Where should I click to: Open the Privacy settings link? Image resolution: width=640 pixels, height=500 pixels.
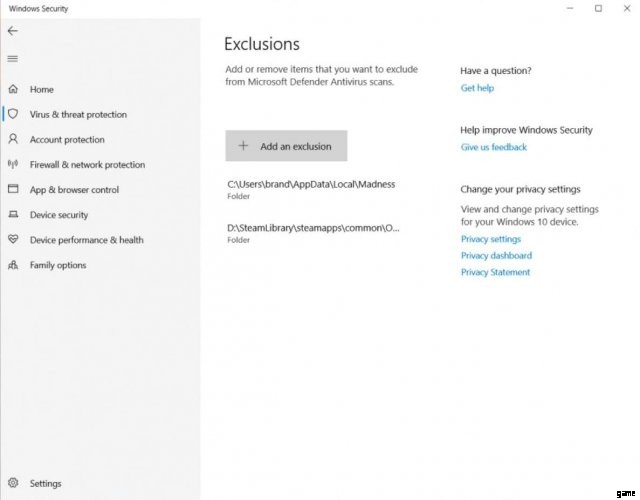pos(490,239)
